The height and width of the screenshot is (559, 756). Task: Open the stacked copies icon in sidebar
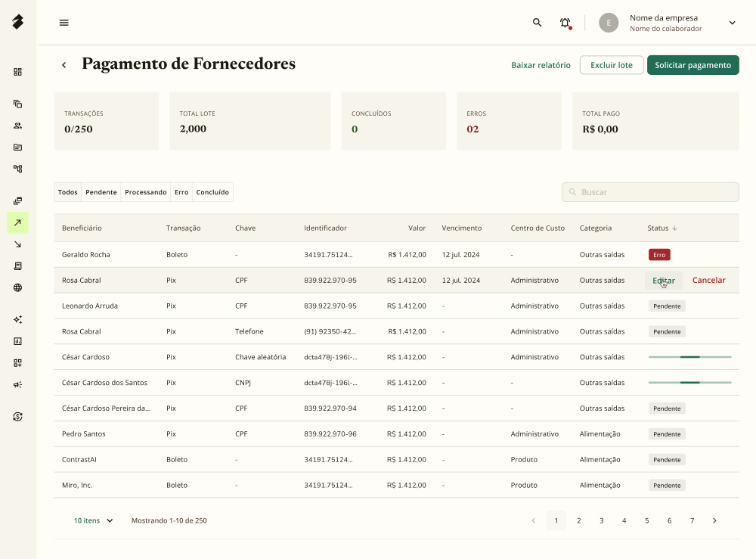coord(18,104)
